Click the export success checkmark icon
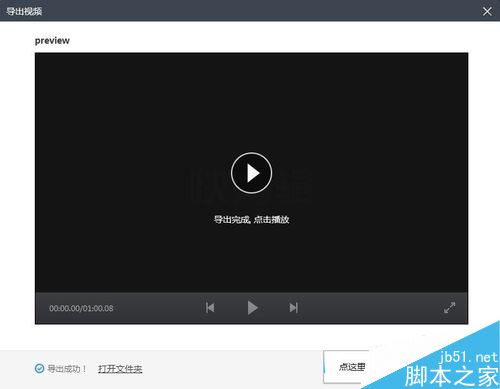500x389 pixels. click(x=39, y=368)
